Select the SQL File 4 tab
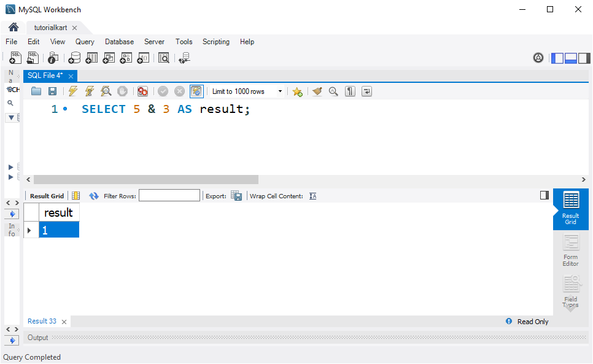This screenshot has height=364, width=593. (x=45, y=76)
